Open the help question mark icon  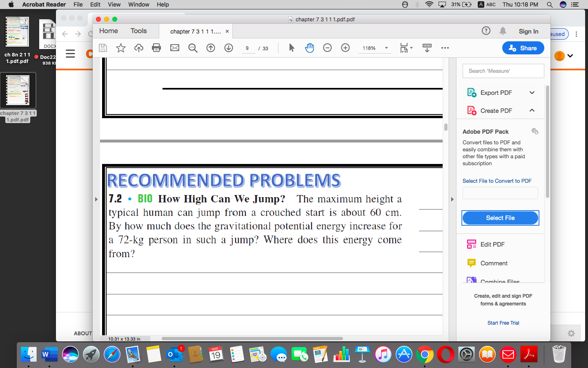coord(486,31)
